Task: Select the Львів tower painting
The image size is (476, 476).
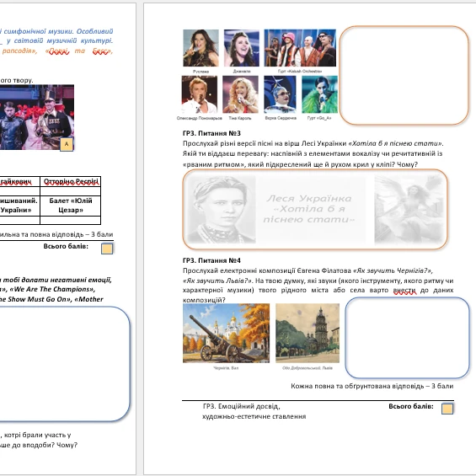Action: click(308, 333)
